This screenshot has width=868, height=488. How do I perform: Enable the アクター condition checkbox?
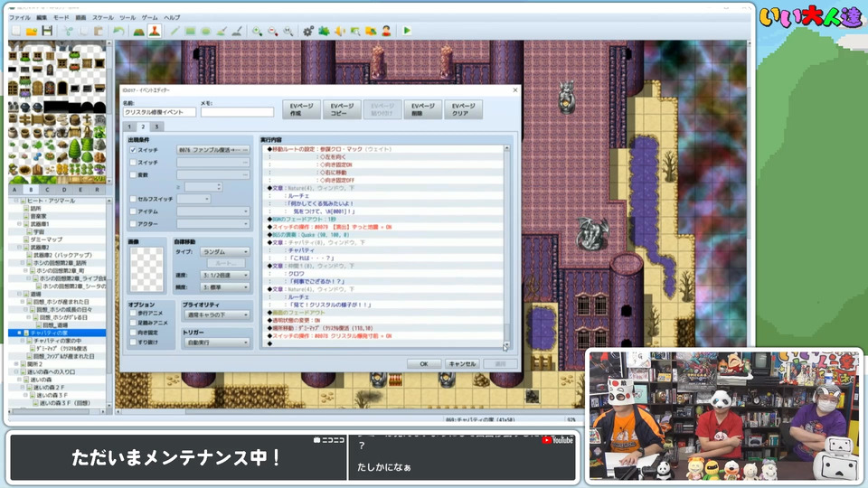click(x=133, y=223)
